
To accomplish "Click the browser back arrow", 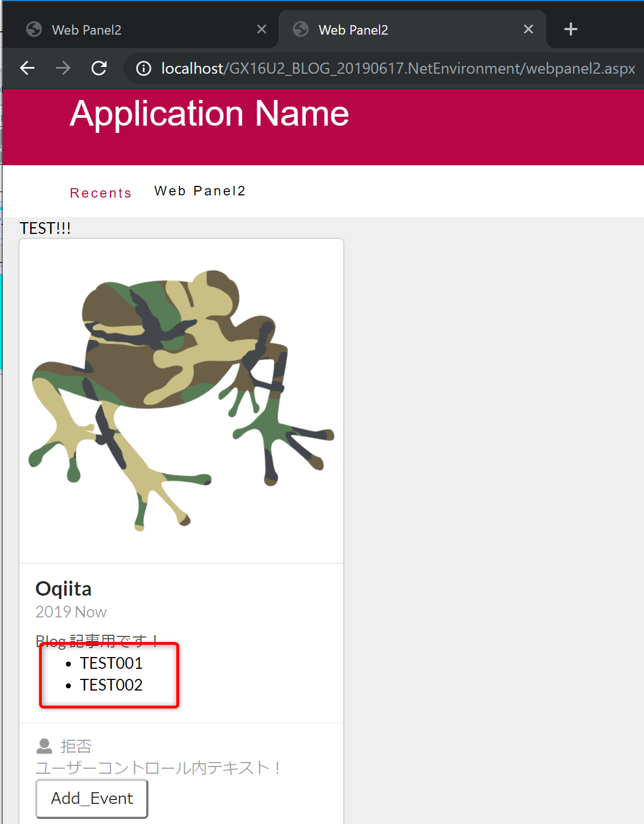I will click(x=27, y=68).
